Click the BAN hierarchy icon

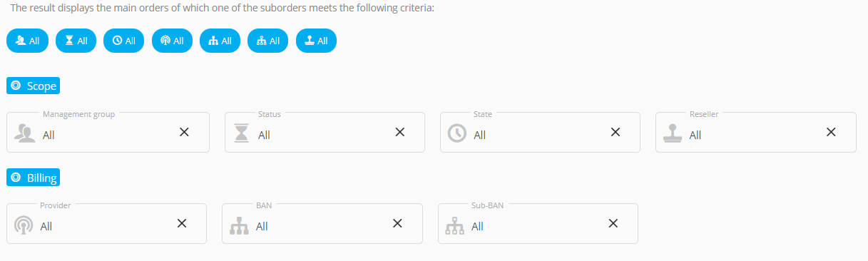click(x=240, y=226)
